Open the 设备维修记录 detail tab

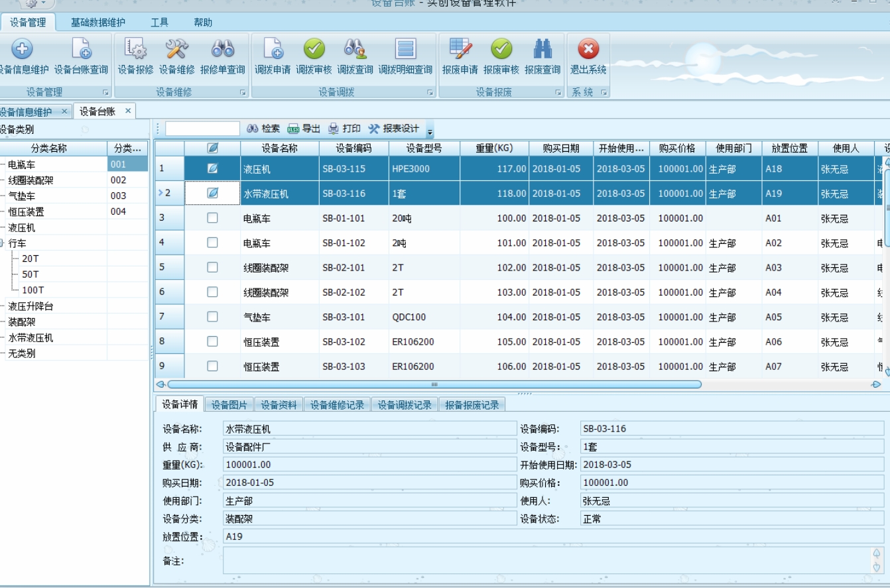338,404
